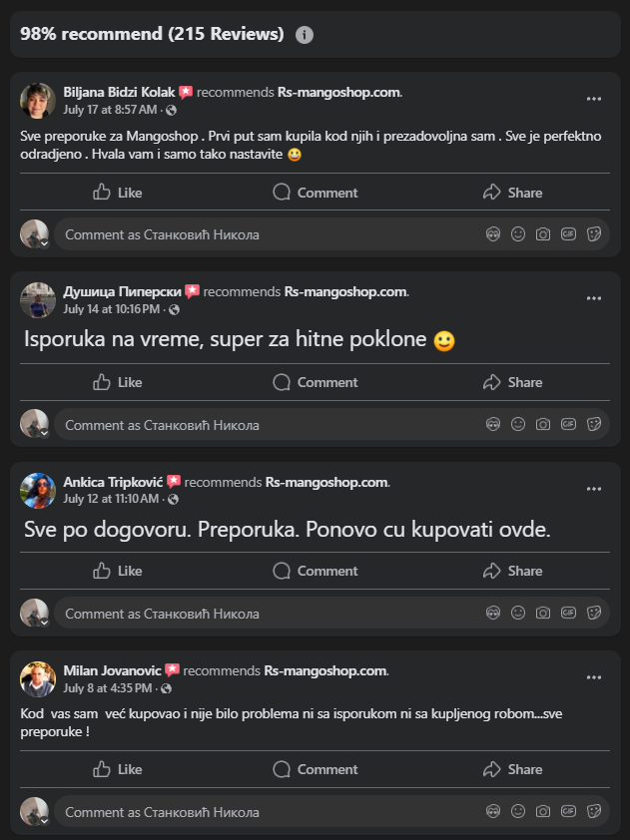Image resolution: width=630 pixels, height=840 pixels.
Task: Comment on Milan Jovanovic's review
Action: pyautogui.click(x=315, y=769)
